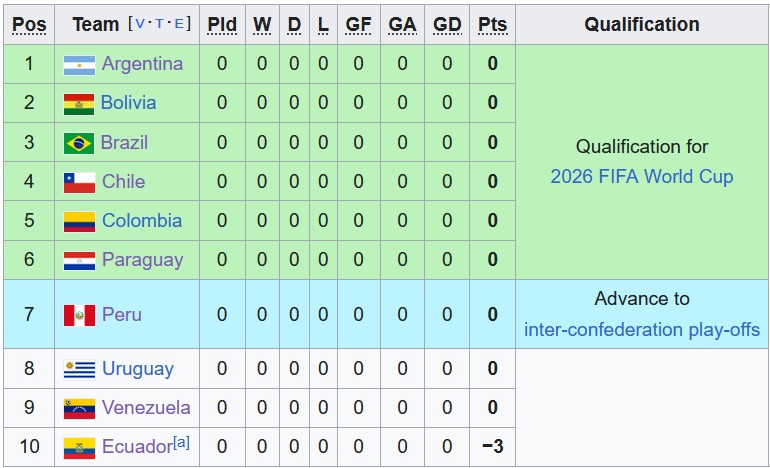Click the Chile flag icon
The width and height of the screenshot is (770, 468).
click(79, 182)
